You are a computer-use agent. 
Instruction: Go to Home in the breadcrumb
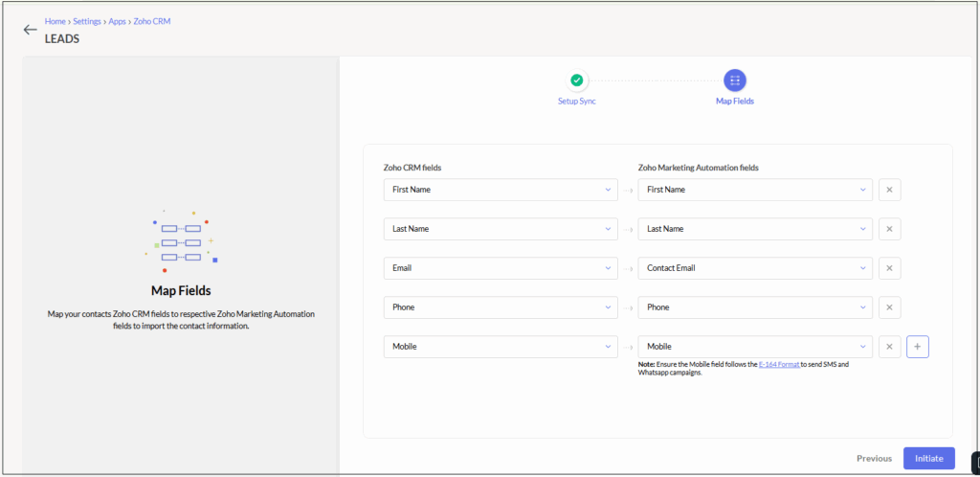pyautogui.click(x=56, y=21)
